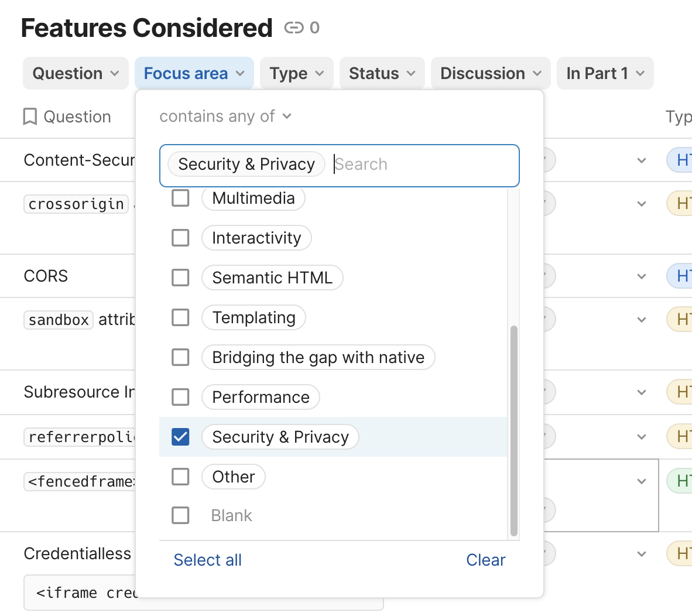Change the 'contains any of' filter condition

(227, 116)
